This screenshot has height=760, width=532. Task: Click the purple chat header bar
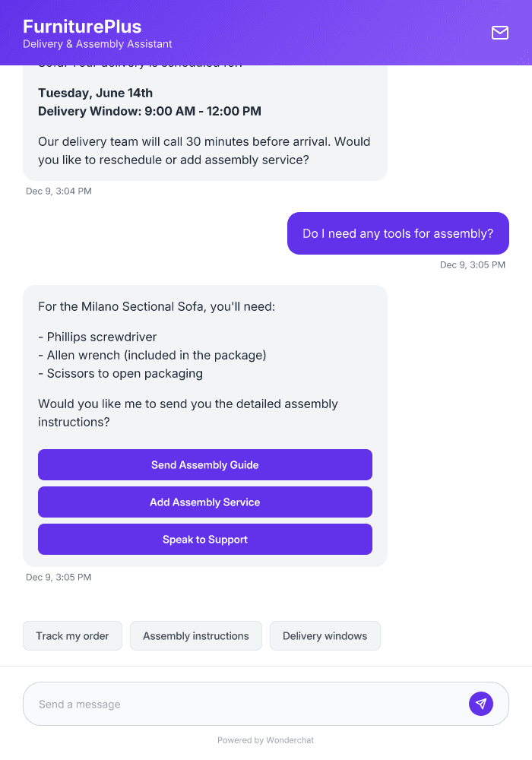(266, 33)
